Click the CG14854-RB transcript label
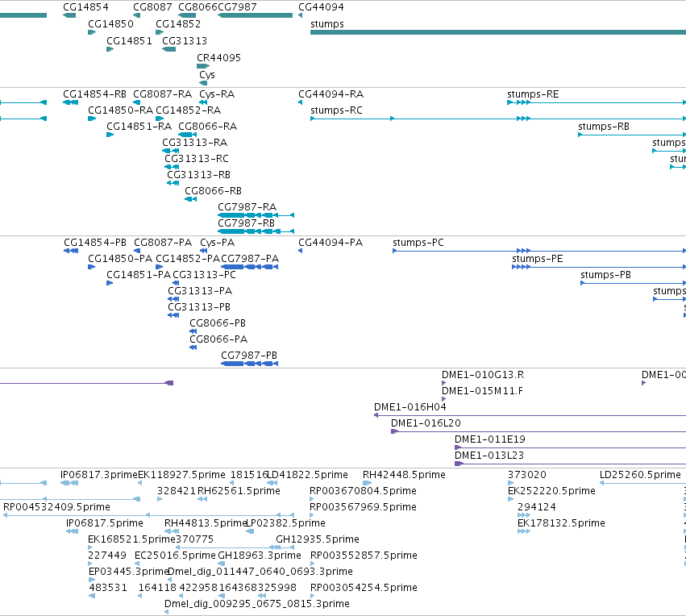 click(x=94, y=94)
